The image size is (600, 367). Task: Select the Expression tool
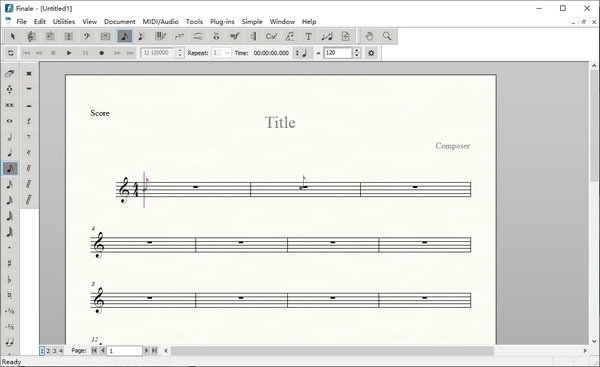click(x=235, y=36)
